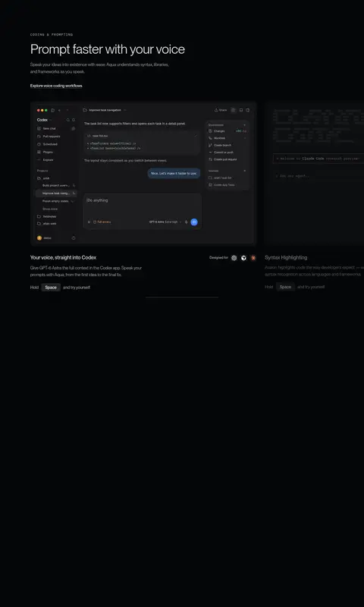Click the OpenAI logo after 'Designed for'
Viewport: 364px width, 607px height.
pyautogui.click(x=234, y=258)
